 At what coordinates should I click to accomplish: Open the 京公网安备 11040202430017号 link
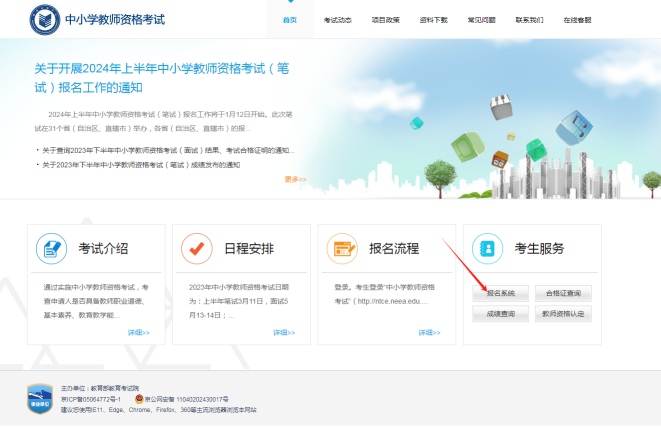point(187,399)
